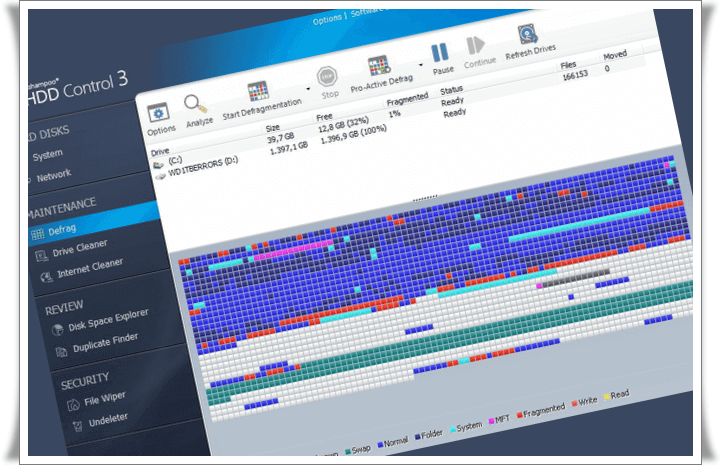The image size is (721, 465).
Task: Click the 12,8 GB (32%) free value
Action: pyautogui.click(x=343, y=124)
